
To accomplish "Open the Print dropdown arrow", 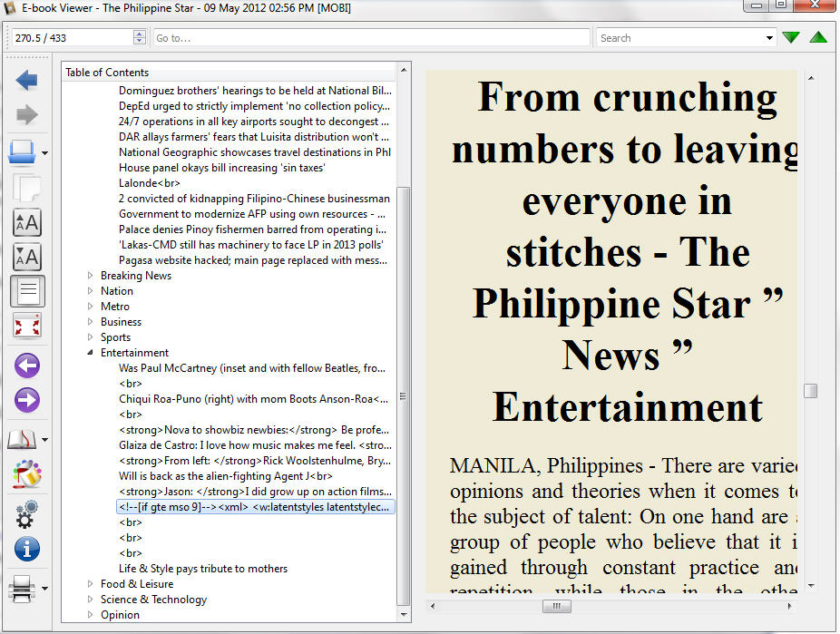I will coord(45,589).
